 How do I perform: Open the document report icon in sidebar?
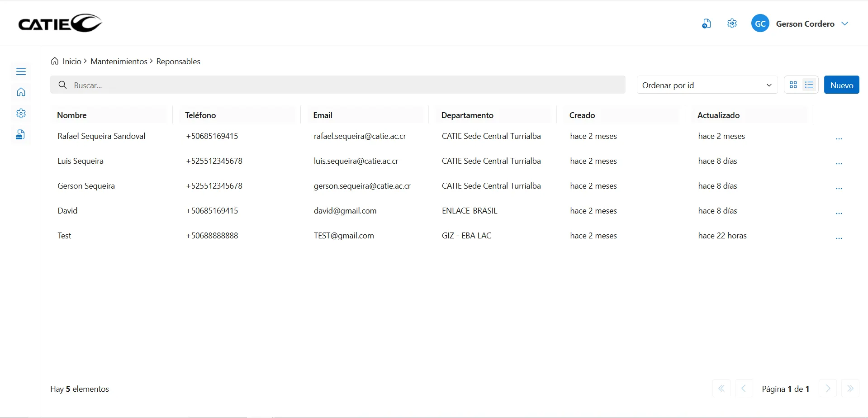[x=20, y=135]
